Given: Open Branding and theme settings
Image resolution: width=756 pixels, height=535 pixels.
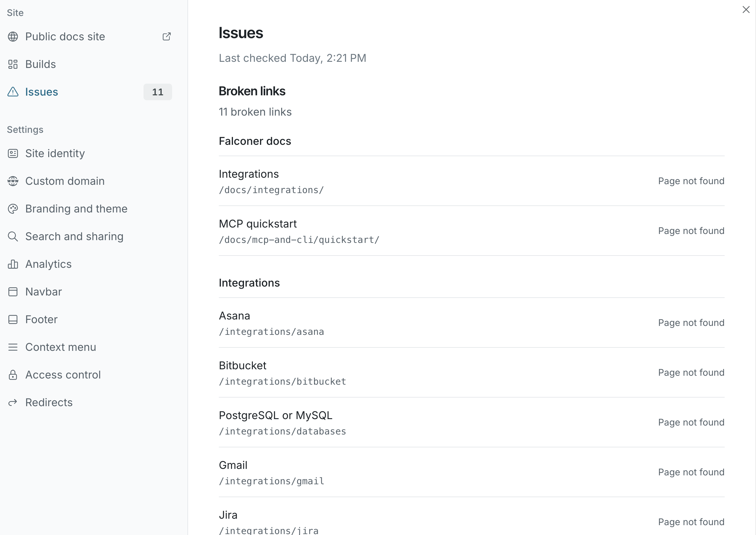Looking at the screenshot, I should (x=89, y=209).
